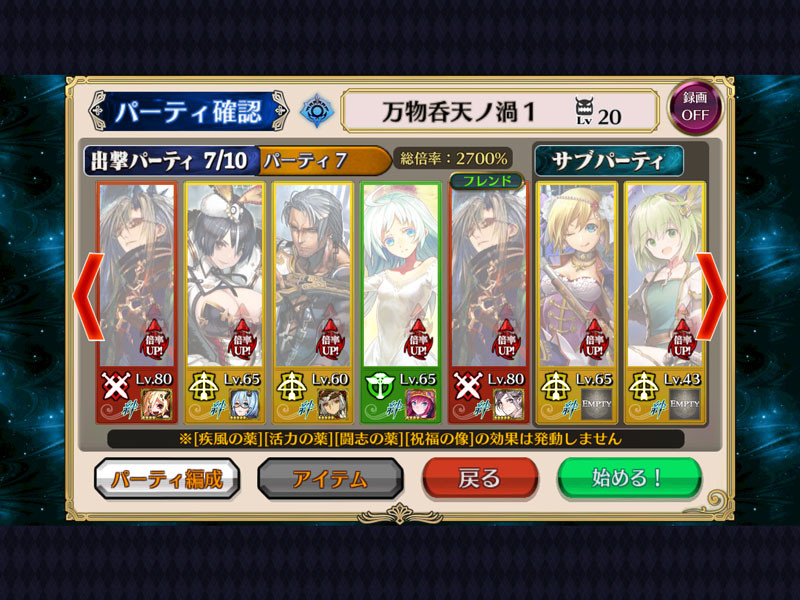The image size is (800, 600).
Task: Select the pink-haired bond portrait on the green card
Action: [x=420, y=404]
